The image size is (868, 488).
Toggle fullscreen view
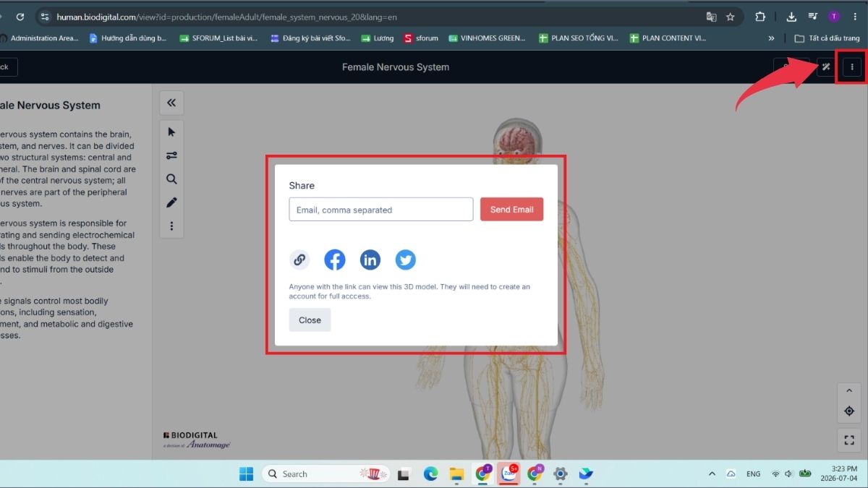tap(849, 439)
